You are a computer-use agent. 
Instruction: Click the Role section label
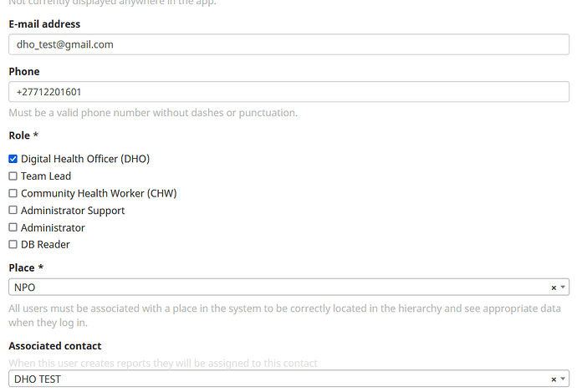(22, 135)
